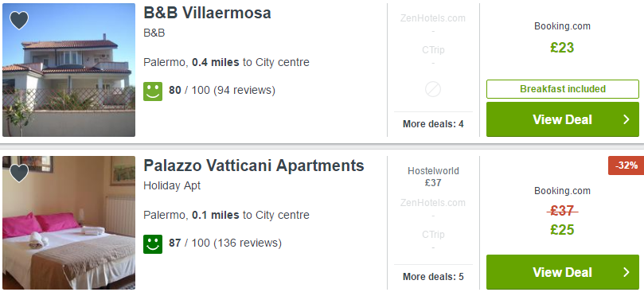Open B&B Villaermosa hotel title
Screen dimensions: 644x292
tap(207, 13)
